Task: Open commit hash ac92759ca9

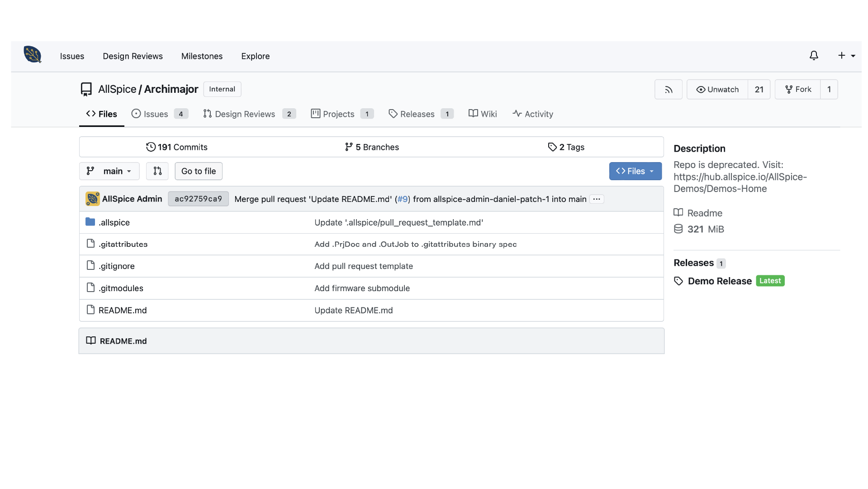Action: (x=198, y=199)
